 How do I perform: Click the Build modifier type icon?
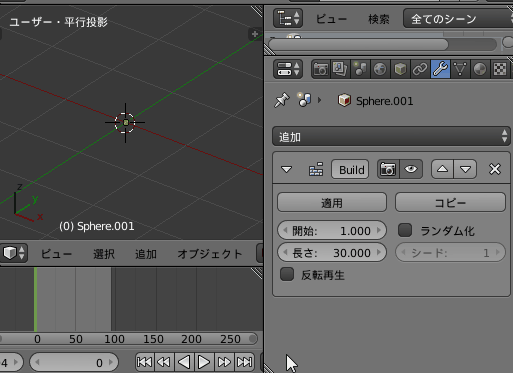click(x=316, y=169)
